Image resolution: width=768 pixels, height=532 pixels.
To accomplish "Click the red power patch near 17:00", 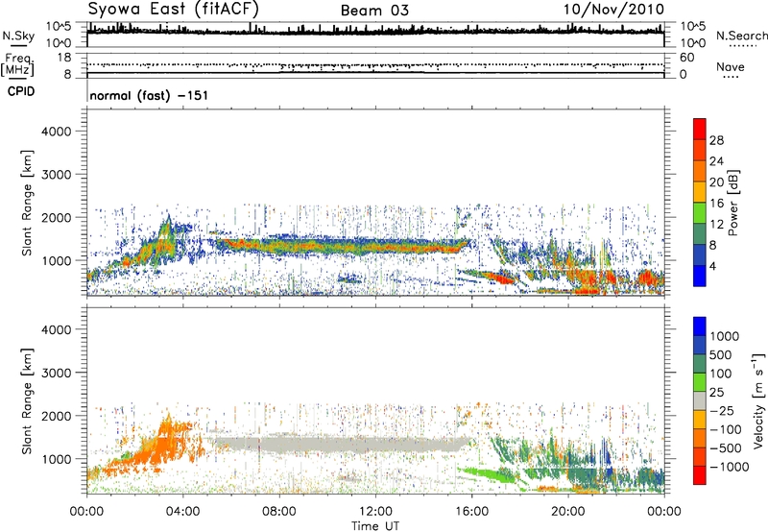I will pos(499,278).
